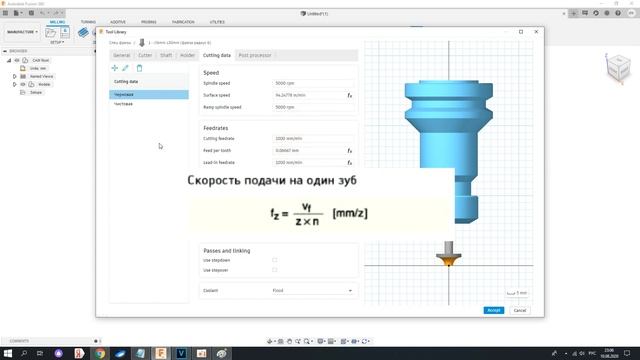640x360 pixels.
Task: Switch to the Shaft tab
Action: 166,55
